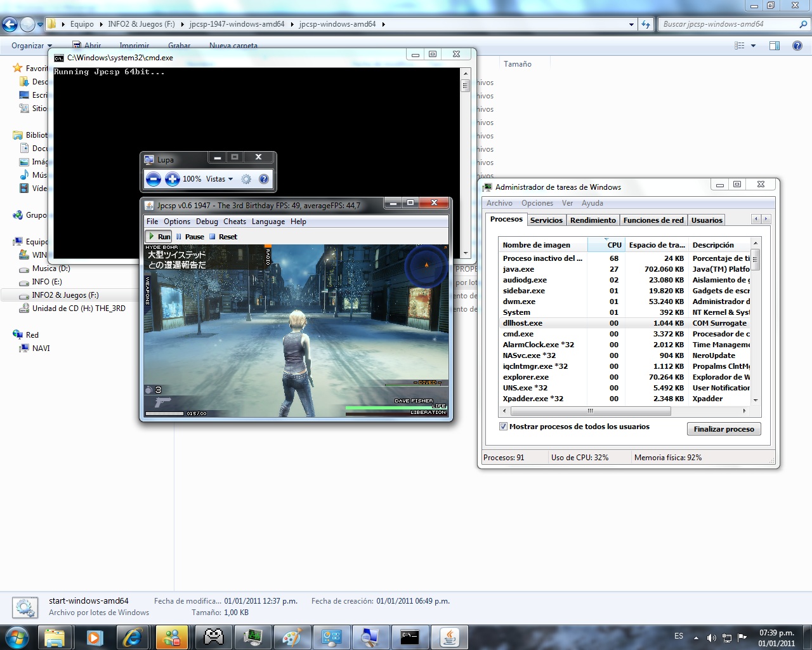Select the Procesos tab
The image size is (812, 650).
506,219
